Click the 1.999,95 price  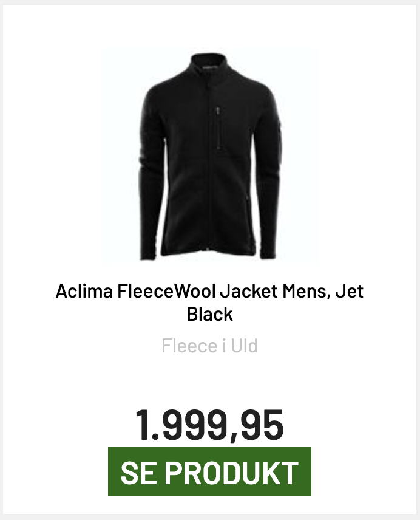click(209, 425)
